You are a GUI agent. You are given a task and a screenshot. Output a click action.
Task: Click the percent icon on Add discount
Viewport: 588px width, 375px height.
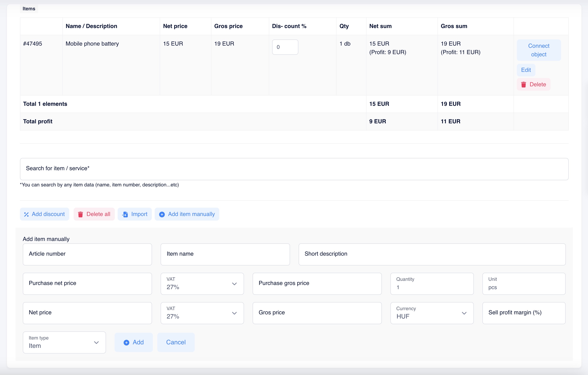click(26, 214)
